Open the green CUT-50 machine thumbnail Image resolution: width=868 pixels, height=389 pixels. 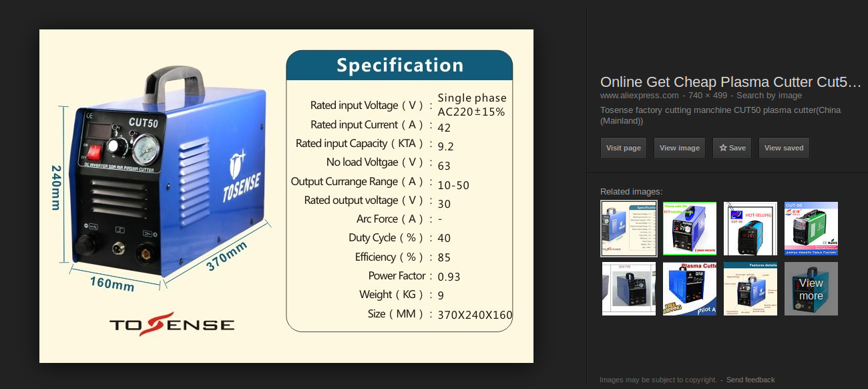click(x=811, y=229)
